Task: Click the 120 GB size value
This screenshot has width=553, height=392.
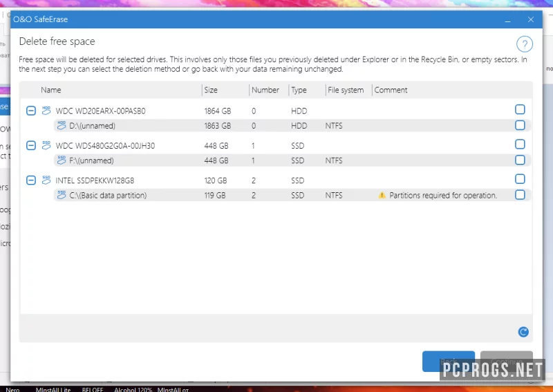Action: 215,180
